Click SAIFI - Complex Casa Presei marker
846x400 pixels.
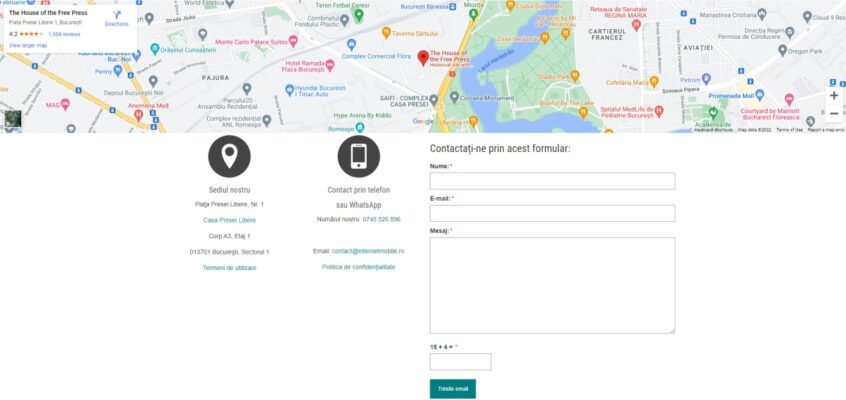click(433, 99)
